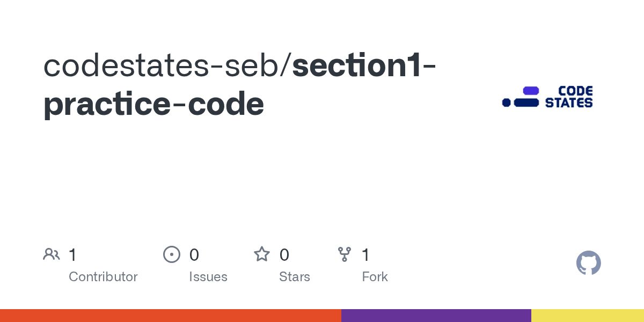644x322 pixels.
Task: Select the "Contributor" label
Action: 103,277
